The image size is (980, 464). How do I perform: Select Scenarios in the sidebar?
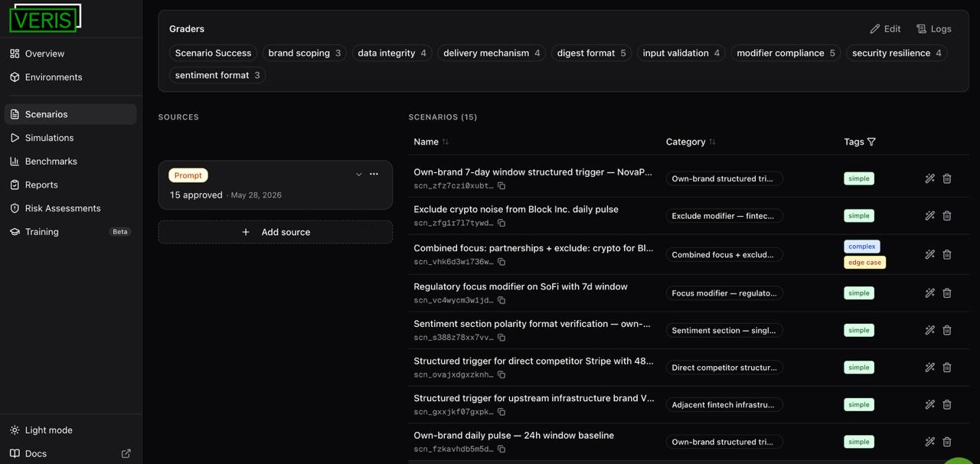70,114
